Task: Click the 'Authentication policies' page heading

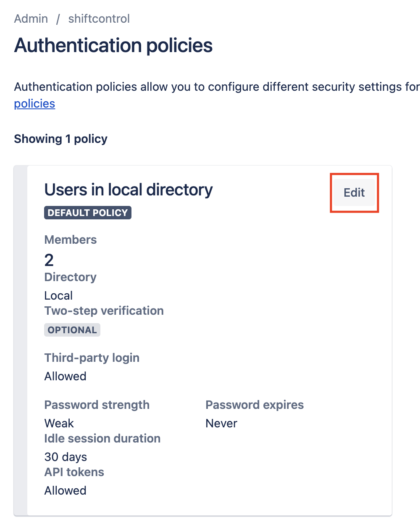Action: pos(113,45)
